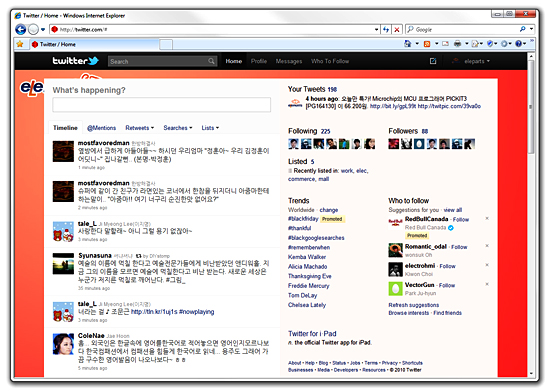Open the tln.kr link in tale_L tweet
The height and width of the screenshot is (392, 550).
coord(154,312)
